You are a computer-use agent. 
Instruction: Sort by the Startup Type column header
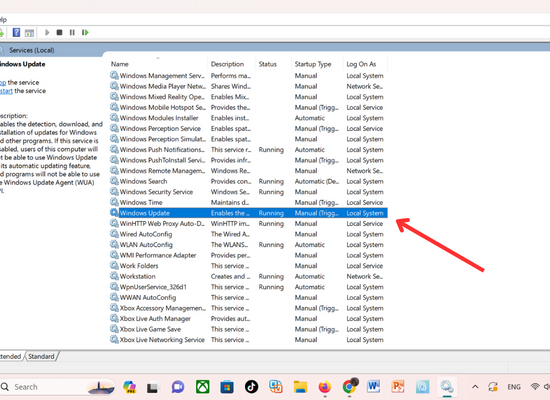click(313, 64)
